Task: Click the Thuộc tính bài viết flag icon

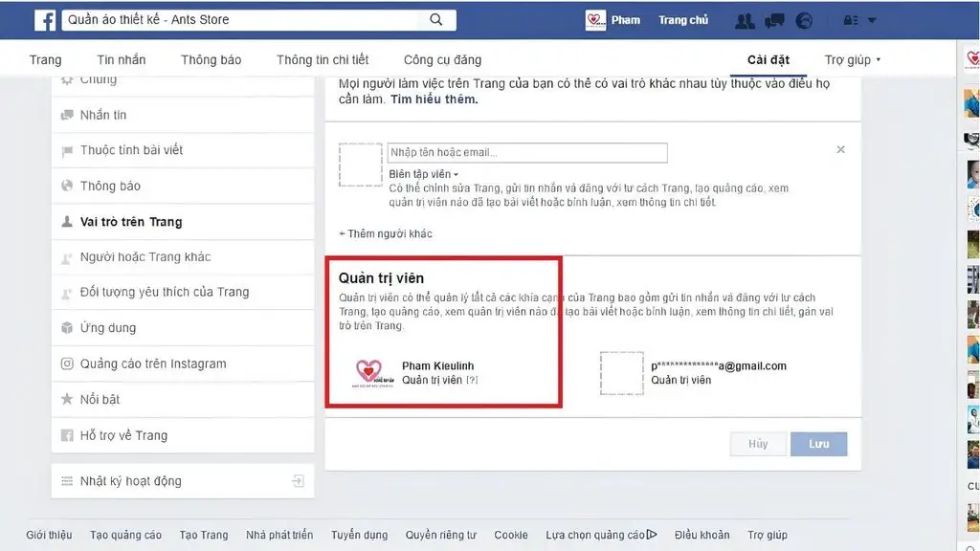Action: tap(67, 150)
